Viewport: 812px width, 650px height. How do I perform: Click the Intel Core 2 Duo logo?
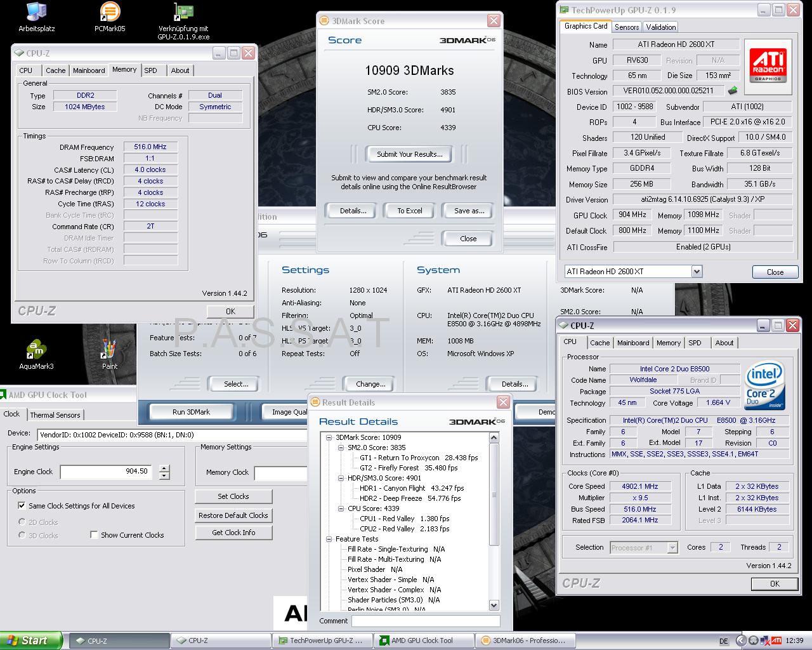(x=764, y=386)
